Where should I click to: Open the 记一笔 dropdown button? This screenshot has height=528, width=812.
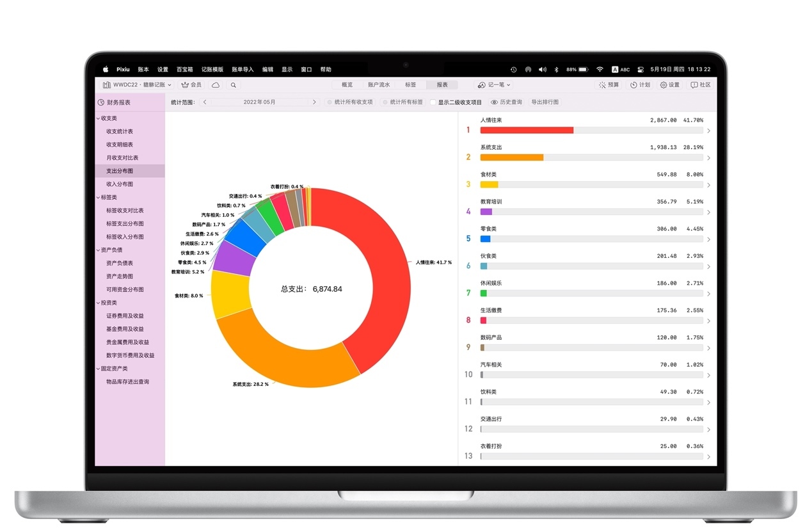(494, 84)
